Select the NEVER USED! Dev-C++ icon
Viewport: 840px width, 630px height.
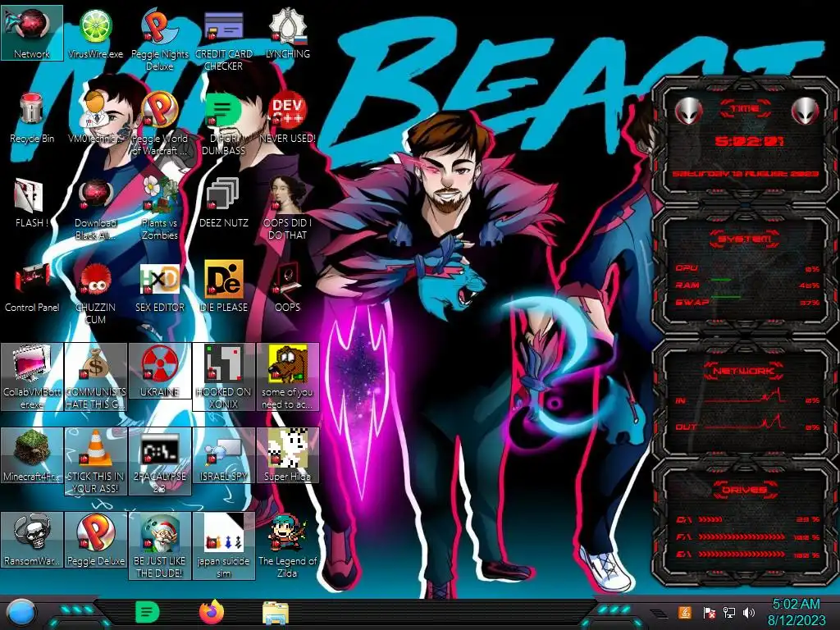[x=288, y=118]
